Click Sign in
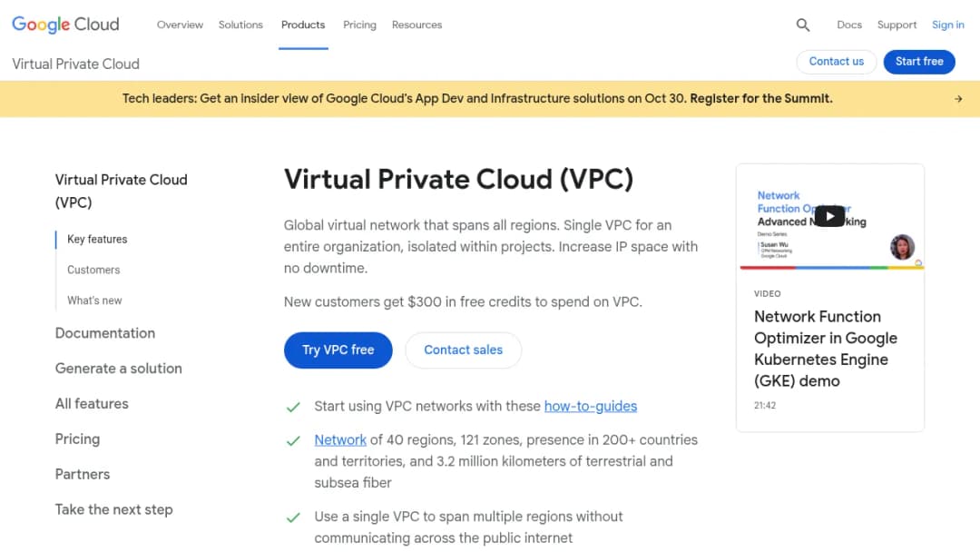This screenshot has width=980, height=552. (x=948, y=25)
